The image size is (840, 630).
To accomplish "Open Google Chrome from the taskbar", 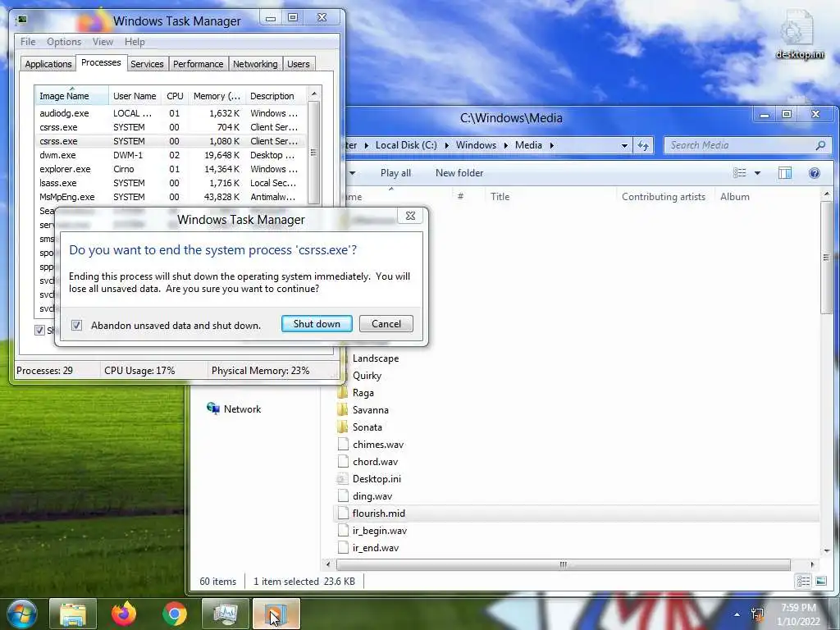I will point(174,614).
